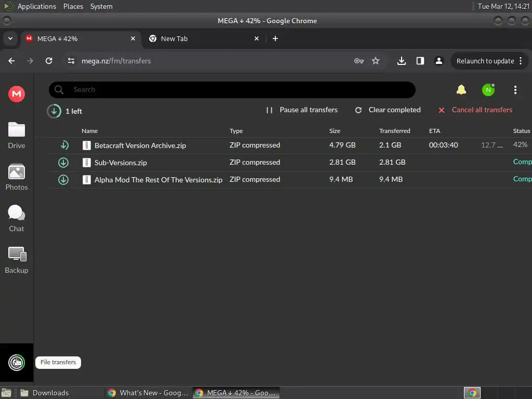Image resolution: width=532 pixels, height=399 pixels.
Task: Open Chrome downloads icon
Action: [402, 61]
